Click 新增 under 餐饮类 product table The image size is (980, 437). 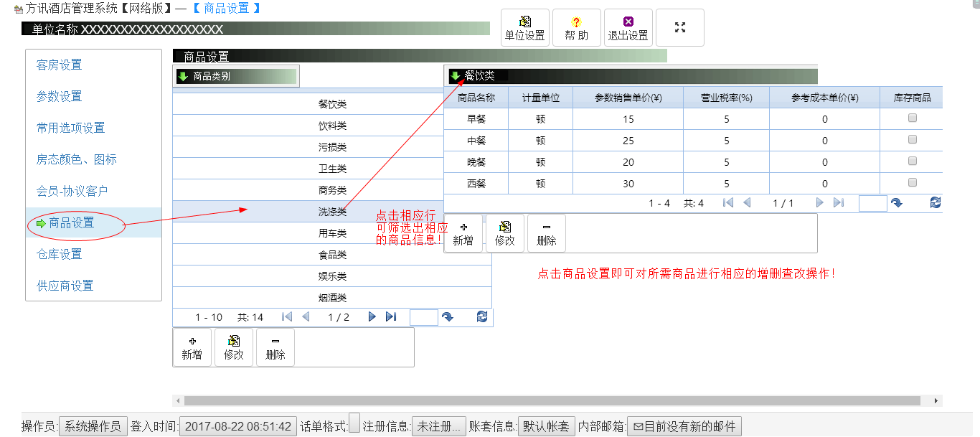click(x=463, y=233)
